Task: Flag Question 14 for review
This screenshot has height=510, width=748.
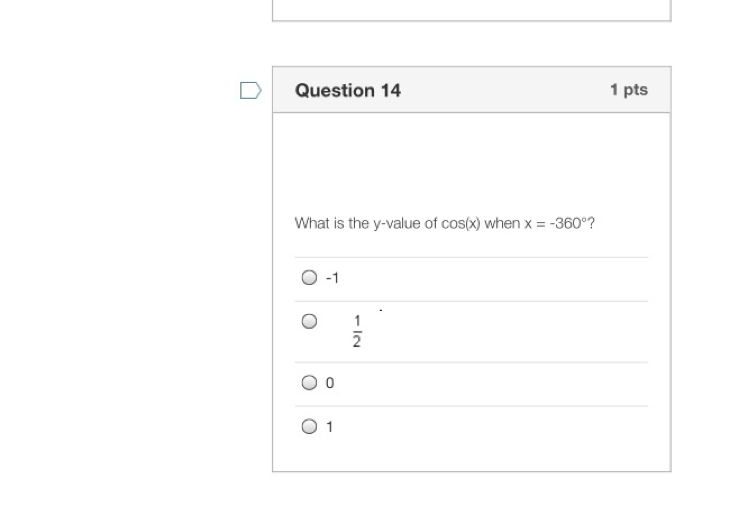Action: pos(251,91)
